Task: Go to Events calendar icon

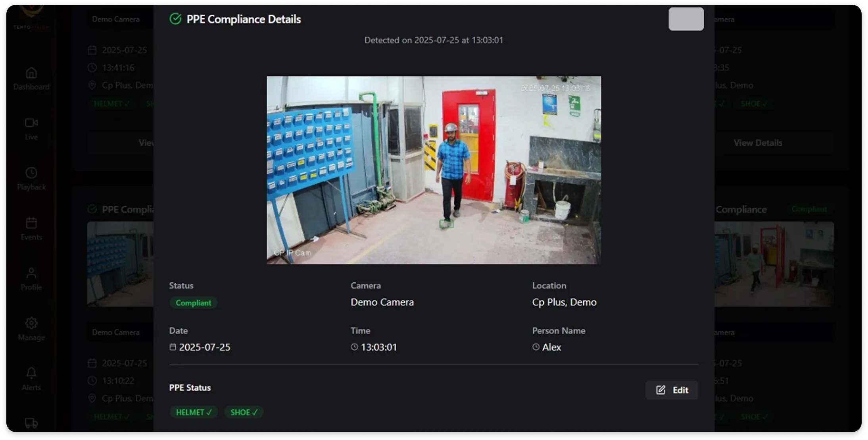Action: (x=31, y=223)
